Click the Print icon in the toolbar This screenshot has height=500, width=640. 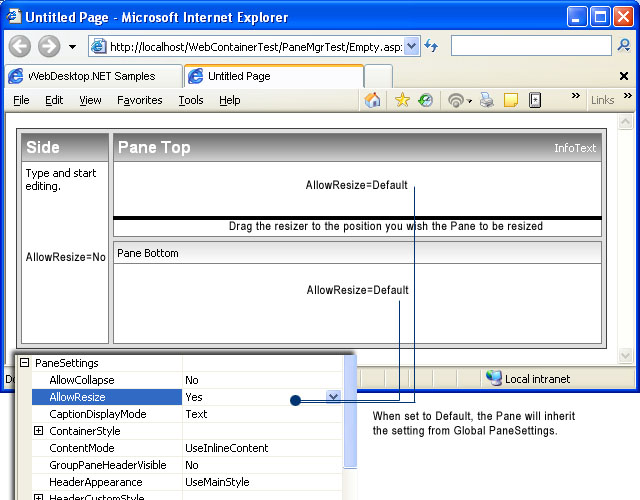(x=487, y=100)
